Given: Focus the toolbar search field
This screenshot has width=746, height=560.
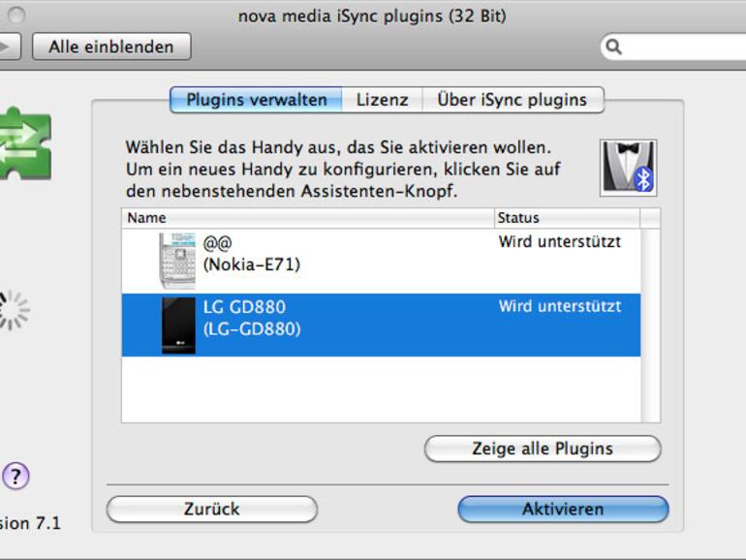Looking at the screenshot, I should pyautogui.click(x=675, y=47).
